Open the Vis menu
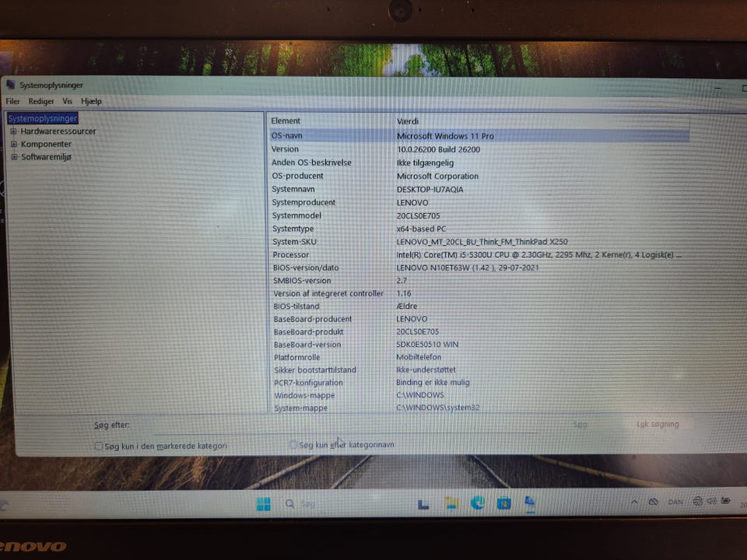 click(x=67, y=101)
